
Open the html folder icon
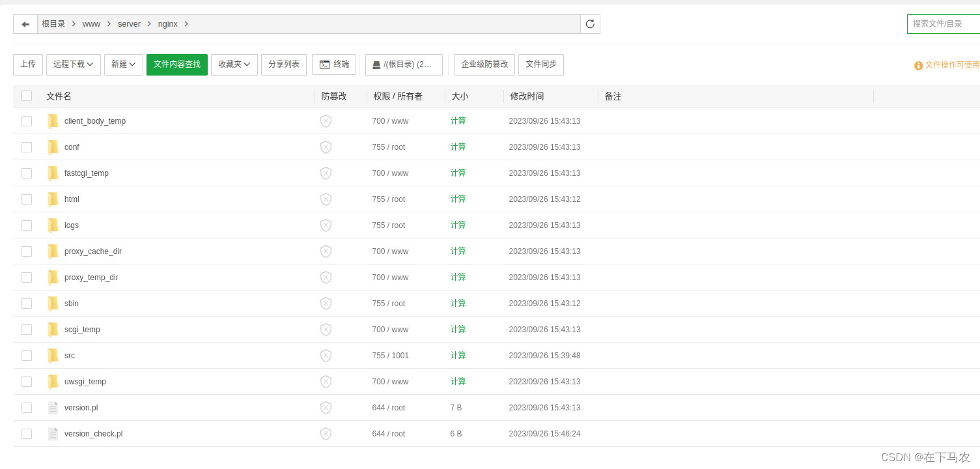point(53,199)
